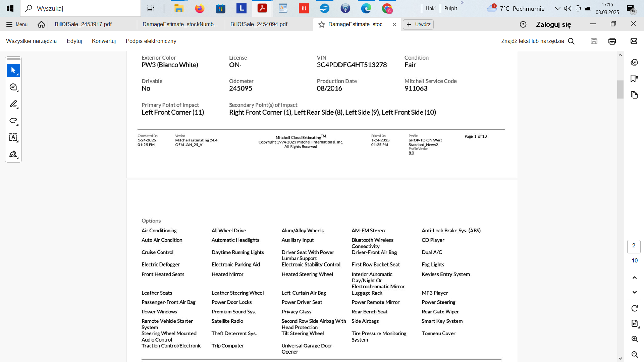This screenshot has height=362, width=644.
Task: Click the 'Tonneau Cover' option
Action: [438, 334]
